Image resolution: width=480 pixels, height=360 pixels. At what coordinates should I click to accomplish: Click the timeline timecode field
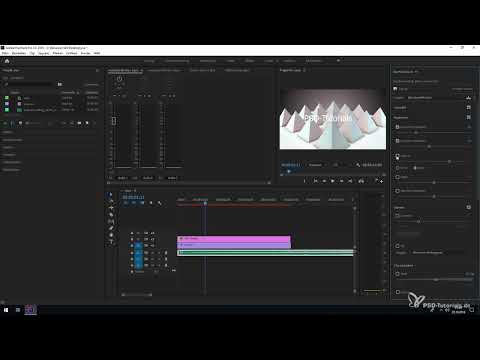pyautogui.click(x=133, y=197)
